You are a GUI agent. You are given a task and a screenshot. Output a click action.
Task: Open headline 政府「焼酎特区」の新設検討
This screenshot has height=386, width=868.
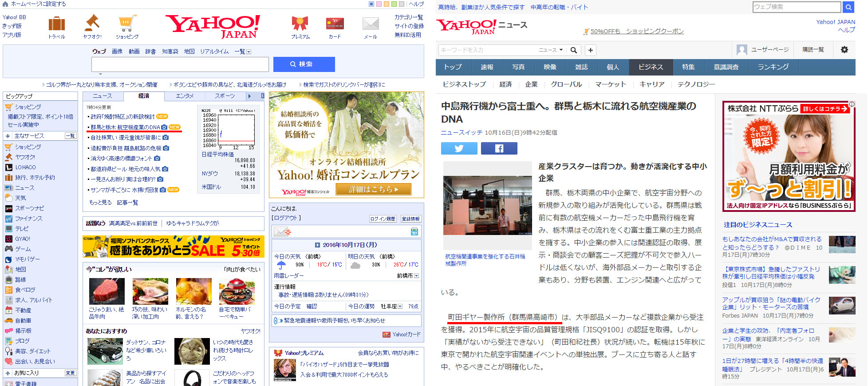(122, 116)
